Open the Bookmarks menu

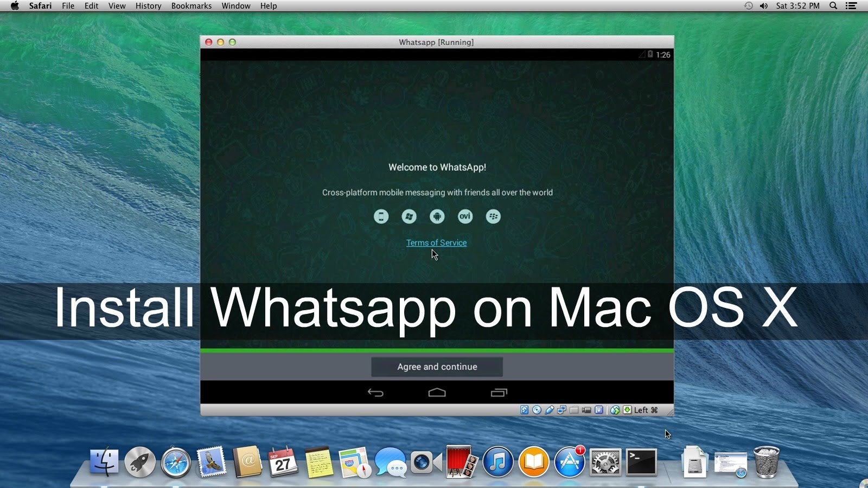click(191, 6)
